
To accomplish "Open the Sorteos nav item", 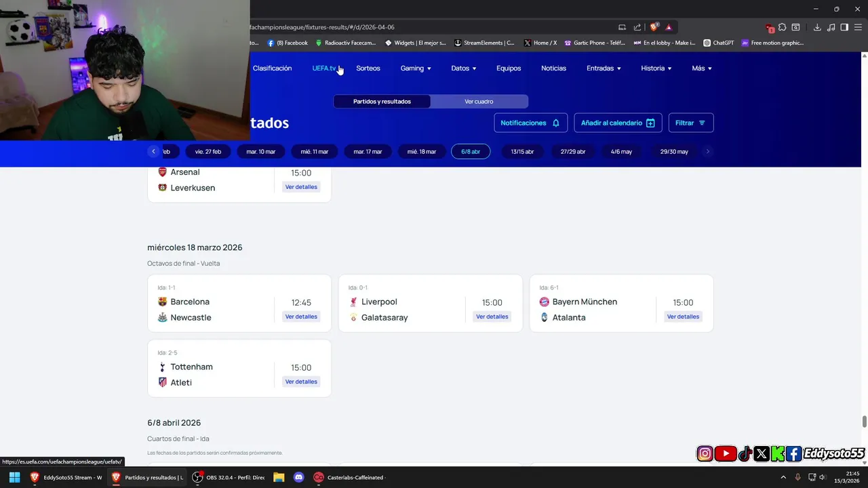I will point(368,68).
